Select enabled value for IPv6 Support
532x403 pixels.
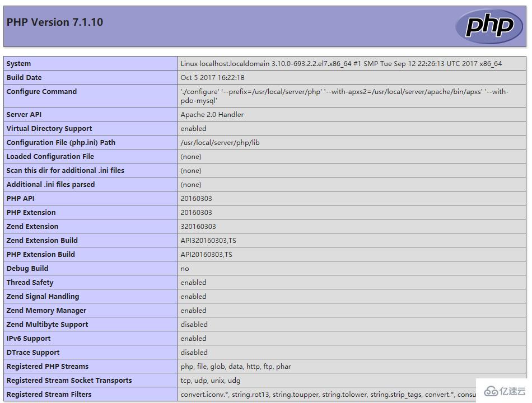pyautogui.click(x=193, y=338)
